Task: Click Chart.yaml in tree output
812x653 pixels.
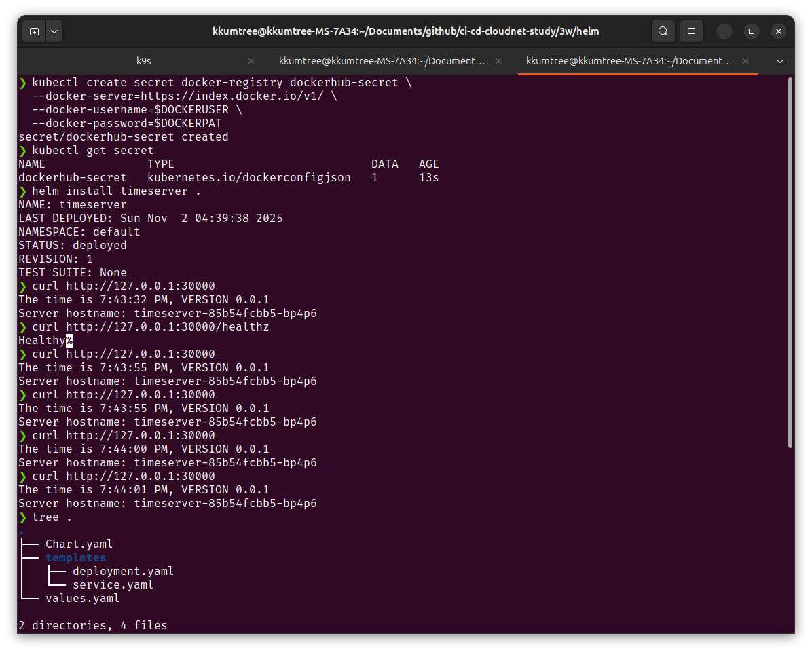Action: (x=79, y=544)
